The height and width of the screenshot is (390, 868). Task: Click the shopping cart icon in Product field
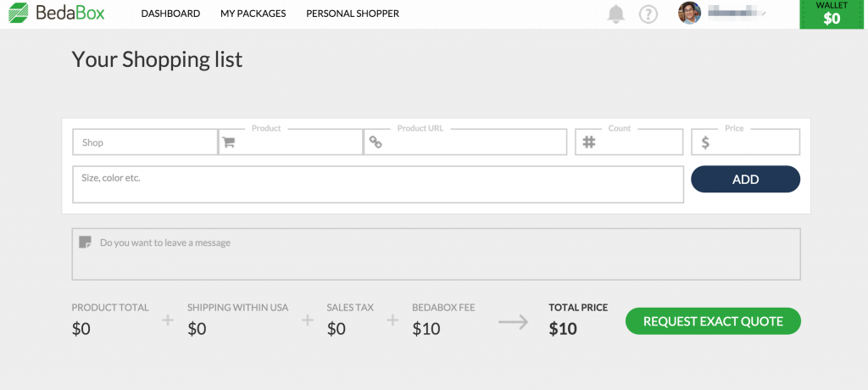tap(228, 142)
